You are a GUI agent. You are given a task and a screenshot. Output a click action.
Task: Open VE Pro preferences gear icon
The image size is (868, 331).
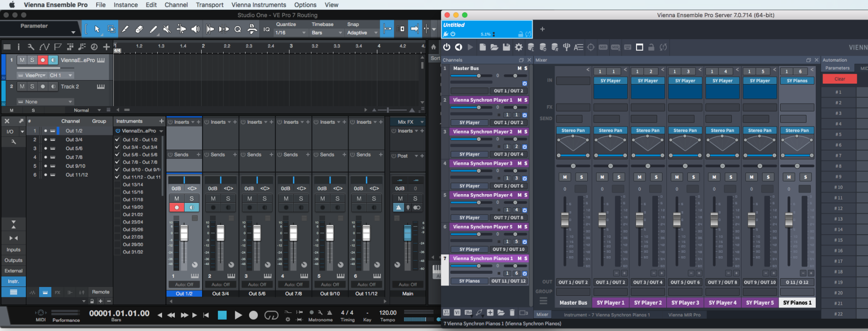(518, 47)
